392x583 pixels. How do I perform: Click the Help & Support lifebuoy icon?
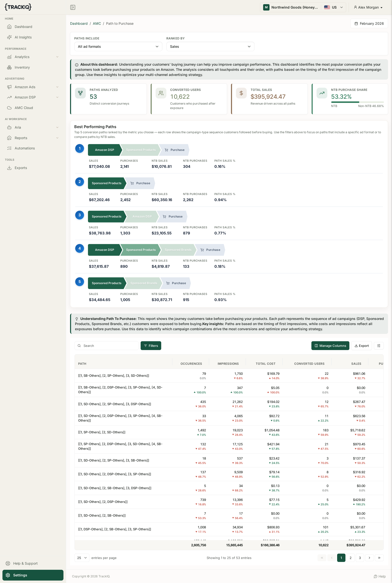click(8, 563)
